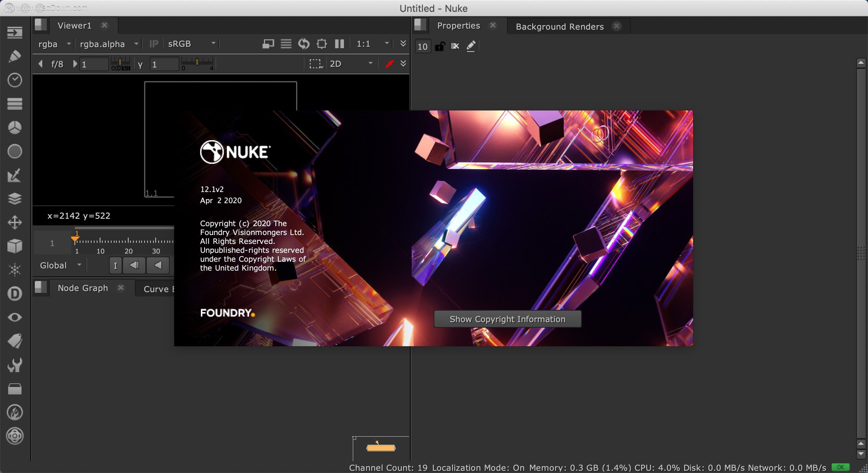868x473 pixels.
Task: Open the Global frame range dropdown
Action: (60, 265)
